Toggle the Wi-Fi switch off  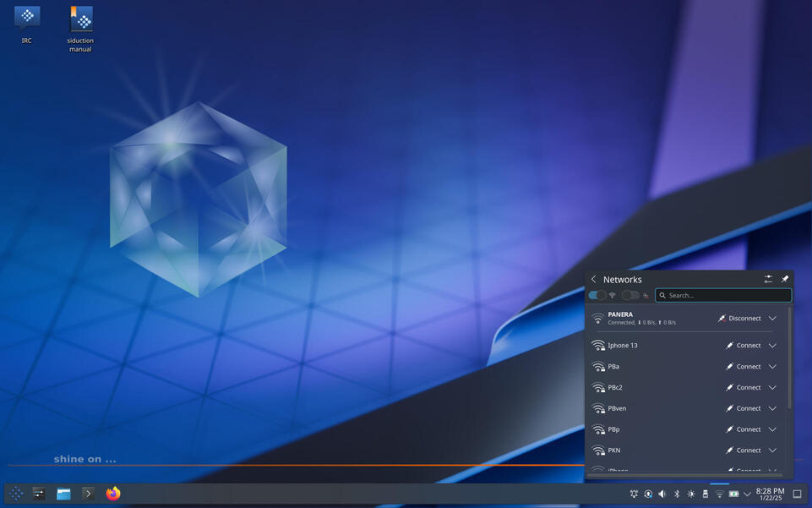pos(597,295)
